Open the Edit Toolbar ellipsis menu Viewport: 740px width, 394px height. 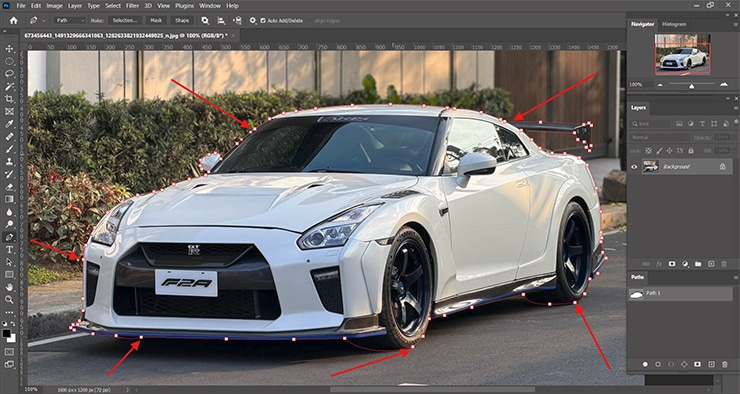pos(9,312)
